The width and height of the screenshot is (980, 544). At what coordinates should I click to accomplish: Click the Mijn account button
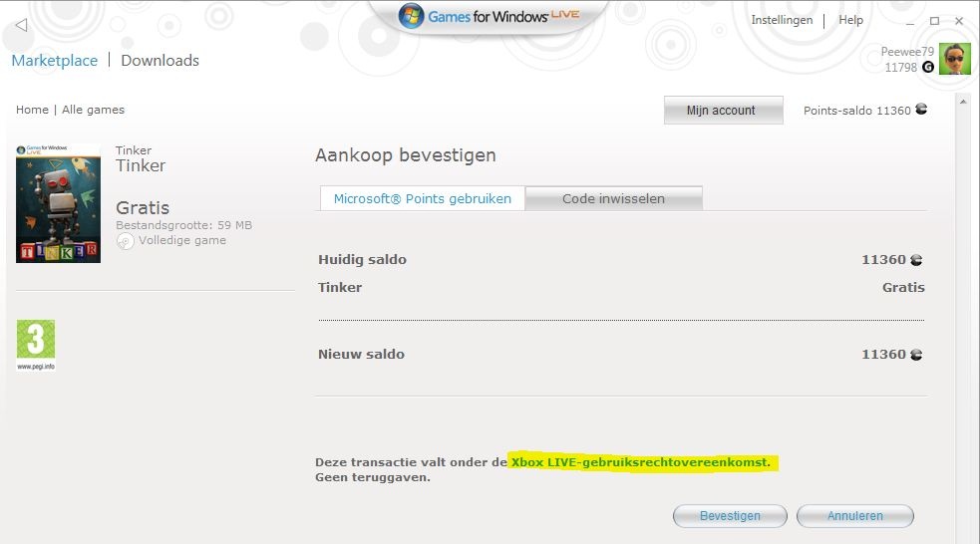coord(723,110)
